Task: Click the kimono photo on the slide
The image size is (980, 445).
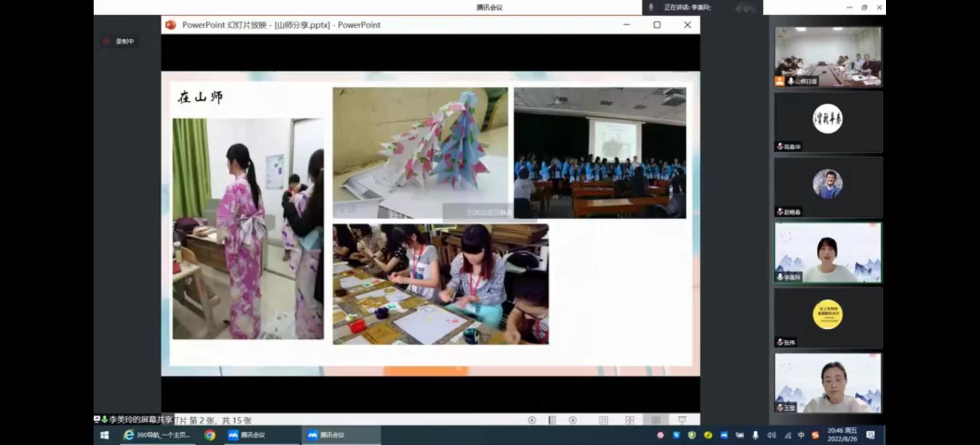Action: pyautogui.click(x=248, y=229)
